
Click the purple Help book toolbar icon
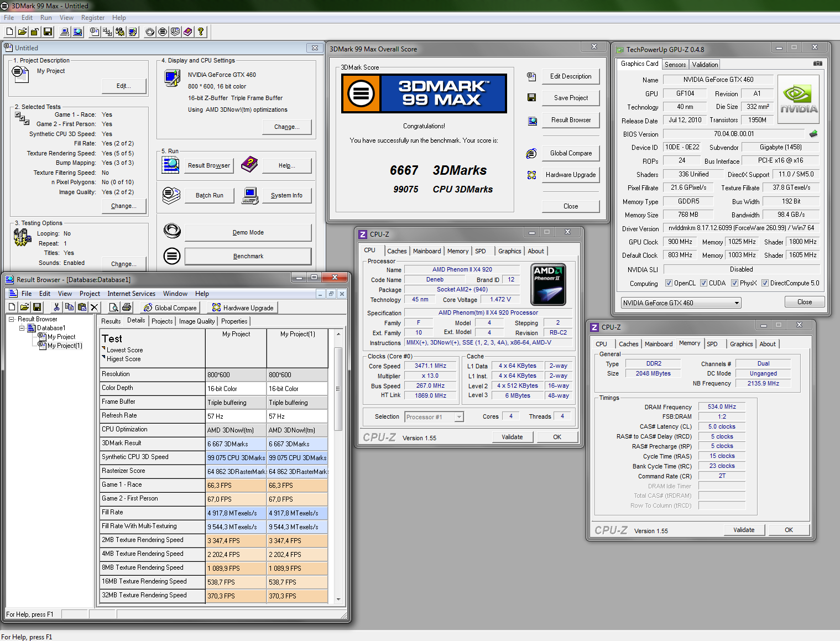188,32
